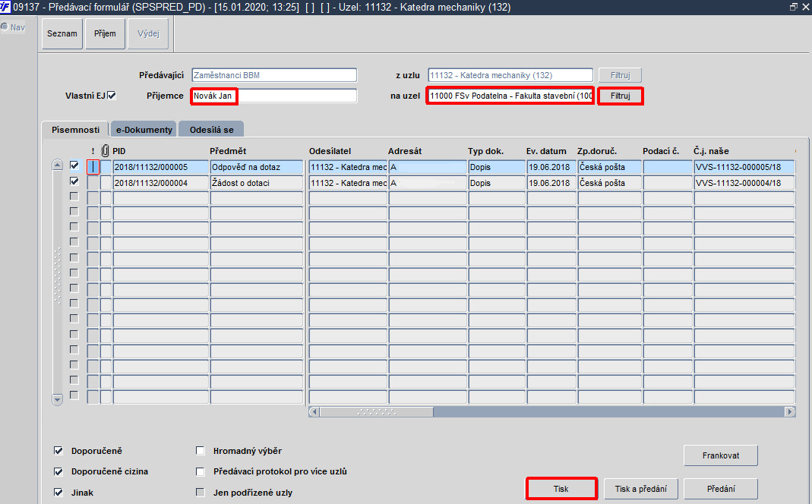Toggle Doporučeně cizina checkbox
This screenshot has height=504, width=812.
coord(58,471)
